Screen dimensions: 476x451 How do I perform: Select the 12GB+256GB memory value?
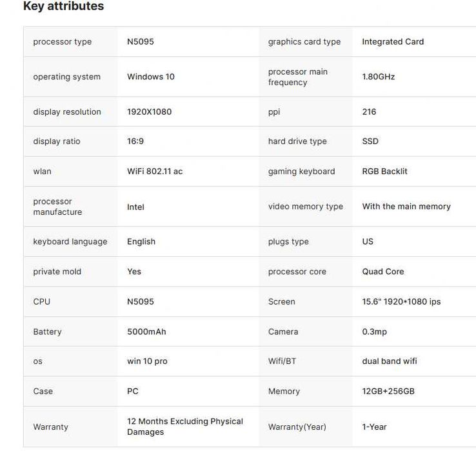point(388,392)
